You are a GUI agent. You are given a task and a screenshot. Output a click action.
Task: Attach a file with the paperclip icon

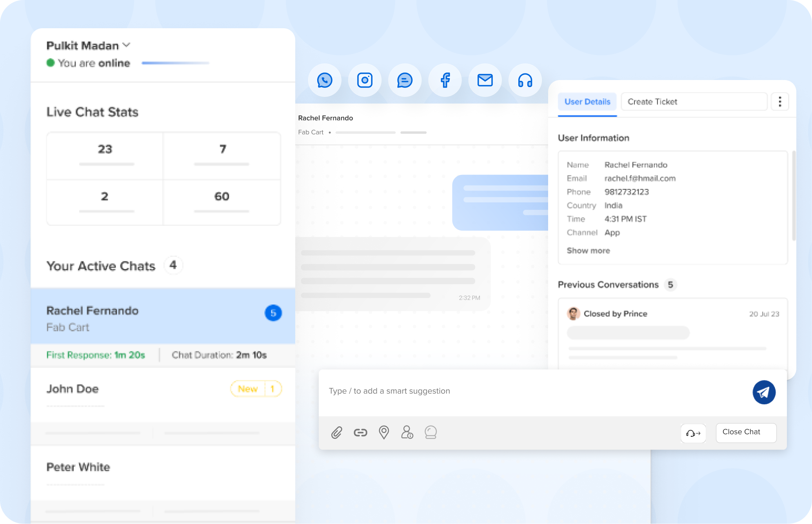pyautogui.click(x=336, y=433)
